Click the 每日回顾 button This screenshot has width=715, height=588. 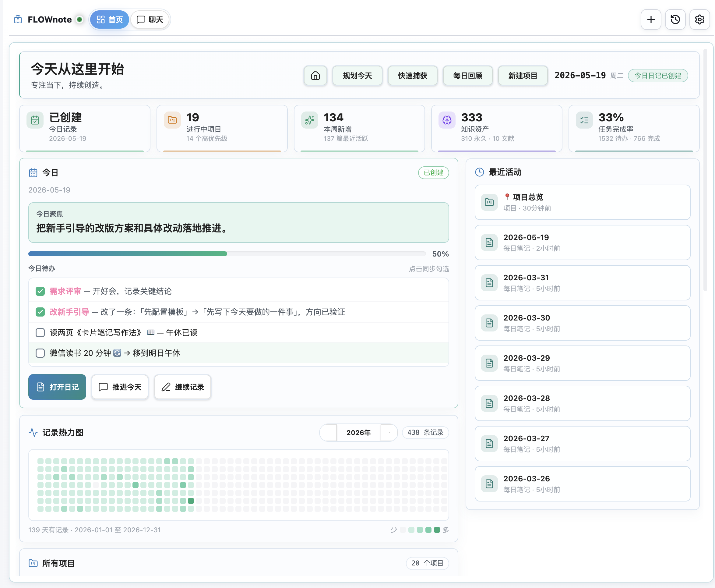pyautogui.click(x=467, y=76)
